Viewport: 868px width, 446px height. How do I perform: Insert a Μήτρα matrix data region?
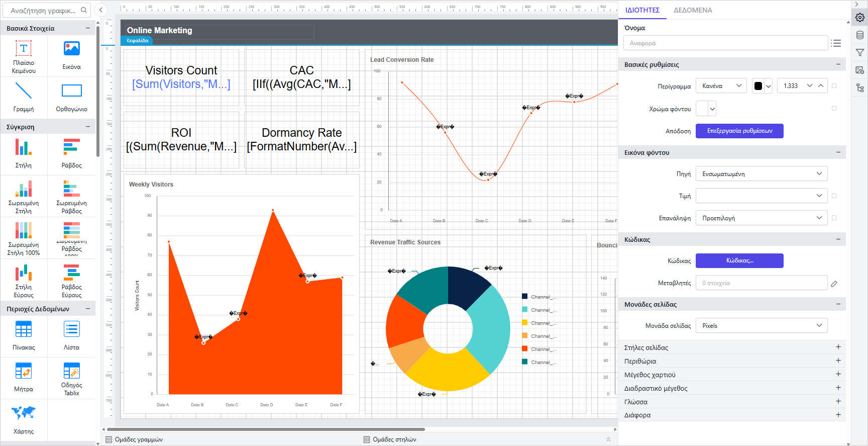pos(24,378)
